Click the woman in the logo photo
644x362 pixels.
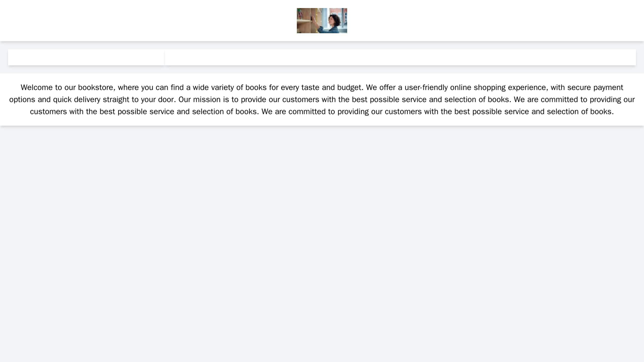334,22
